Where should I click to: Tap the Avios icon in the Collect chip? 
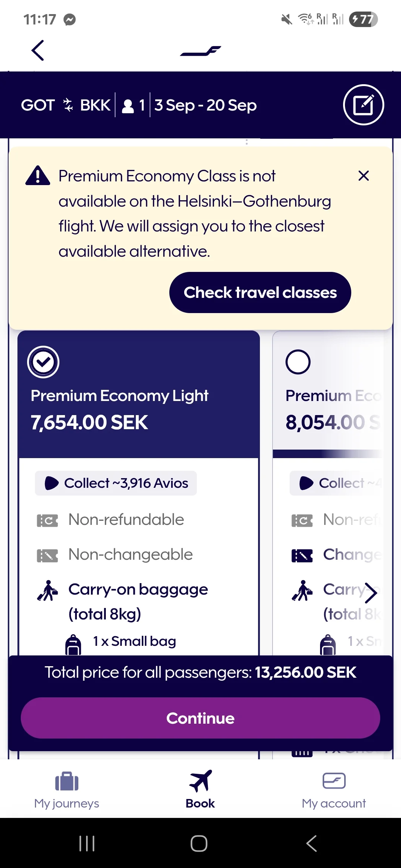52,483
